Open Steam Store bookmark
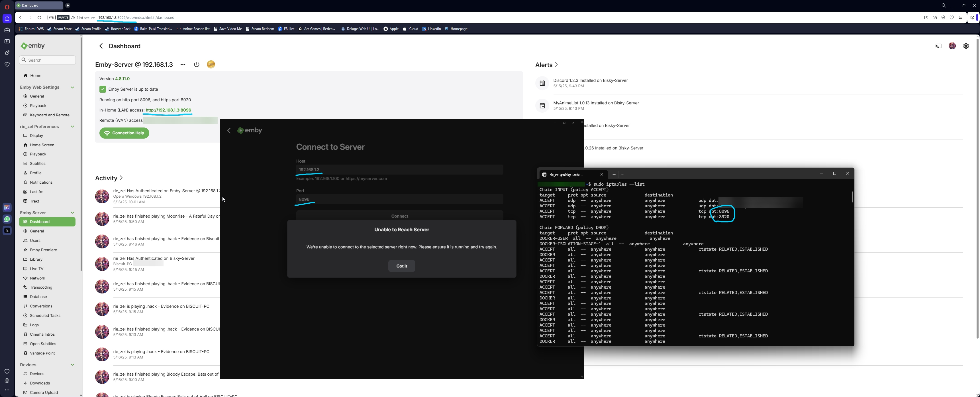Screen dimensions: 980x397 (x=59, y=29)
